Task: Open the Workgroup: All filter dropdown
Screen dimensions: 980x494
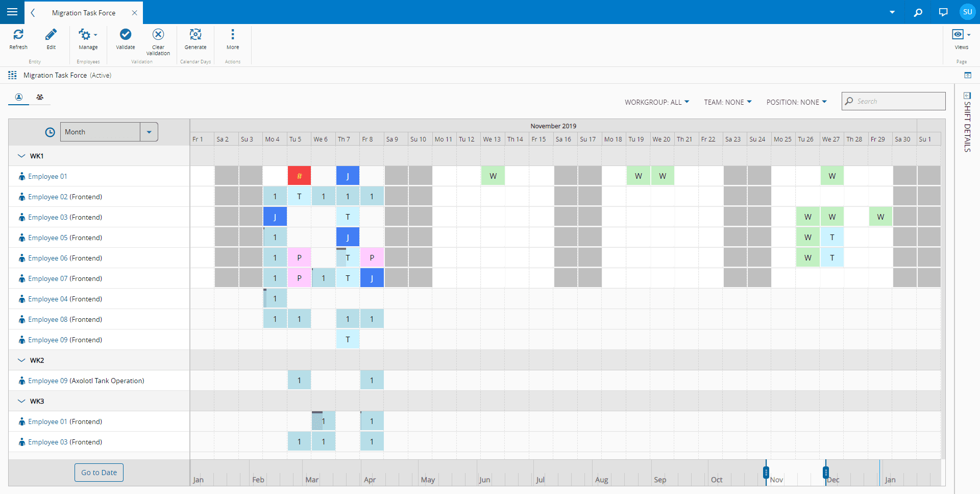Action: click(x=657, y=102)
